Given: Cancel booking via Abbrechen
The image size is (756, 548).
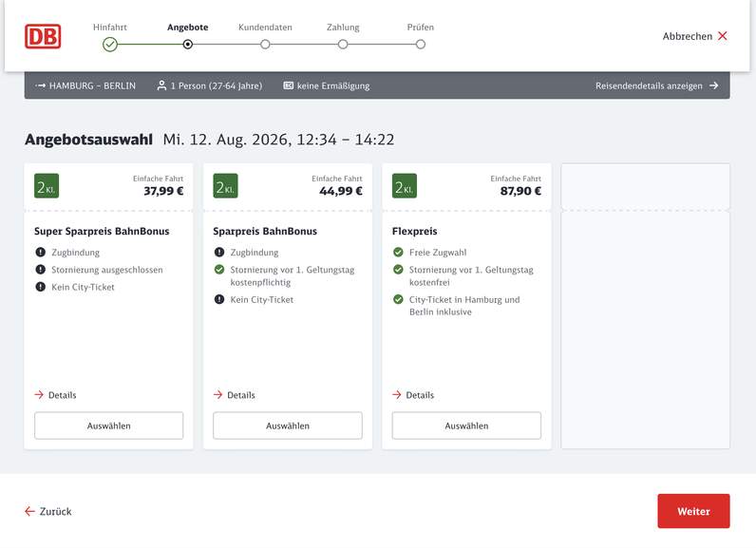Looking at the screenshot, I should (695, 36).
